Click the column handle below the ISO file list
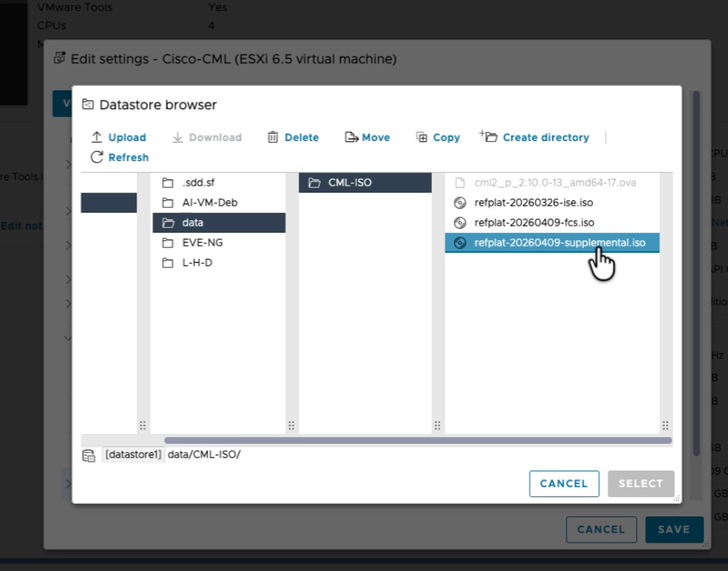Screen dimensions: 728x571 (x=665, y=425)
